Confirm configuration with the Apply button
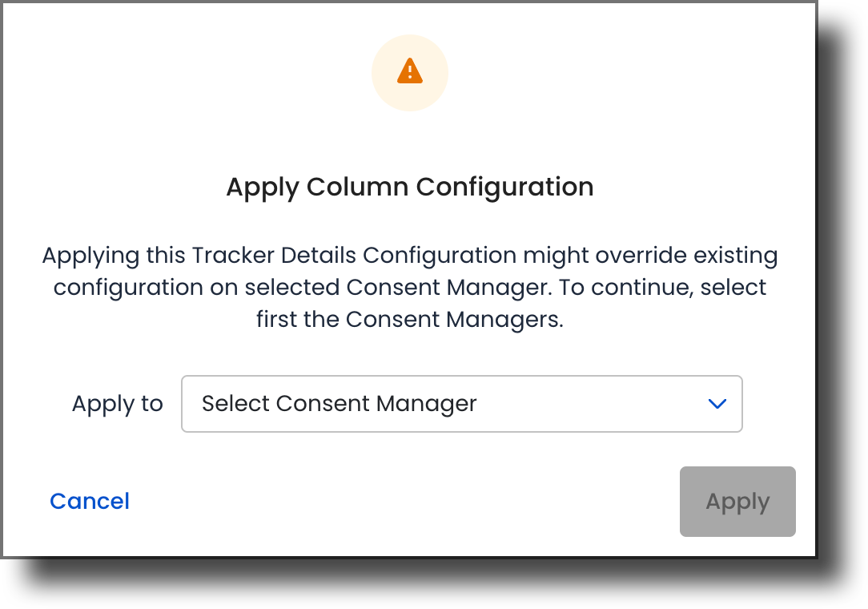 (x=737, y=501)
